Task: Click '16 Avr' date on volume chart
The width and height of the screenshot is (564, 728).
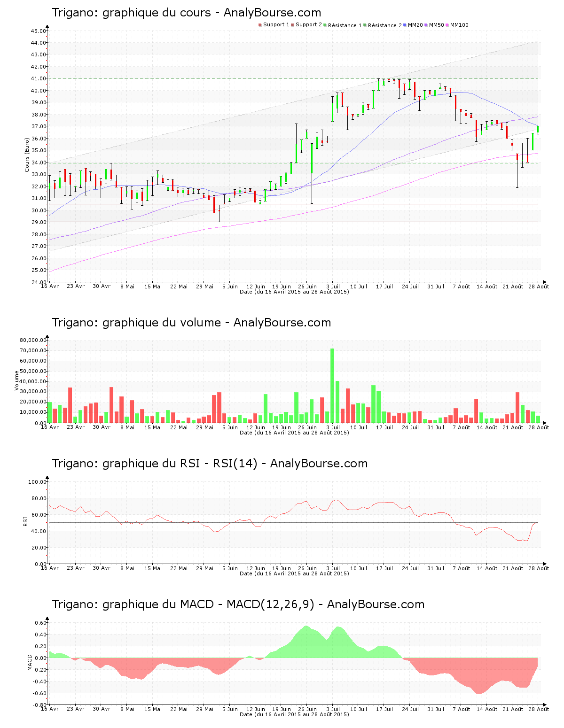Action: click(x=50, y=427)
